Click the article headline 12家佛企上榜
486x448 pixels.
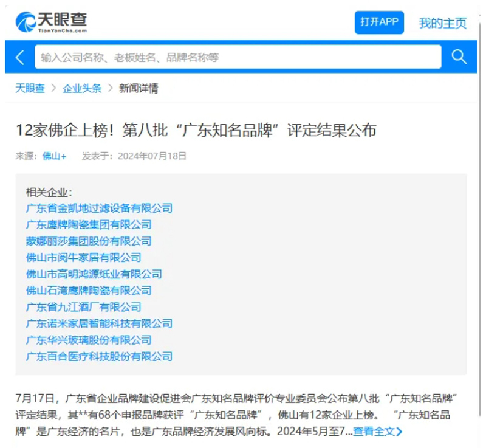[196, 130]
